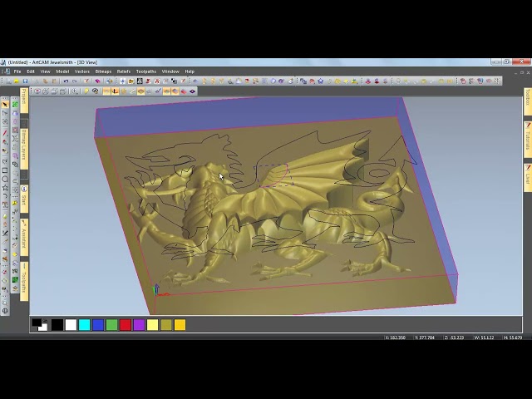Open the Assistant side tab
This screenshot has width=532, height=399.
point(24,238)
